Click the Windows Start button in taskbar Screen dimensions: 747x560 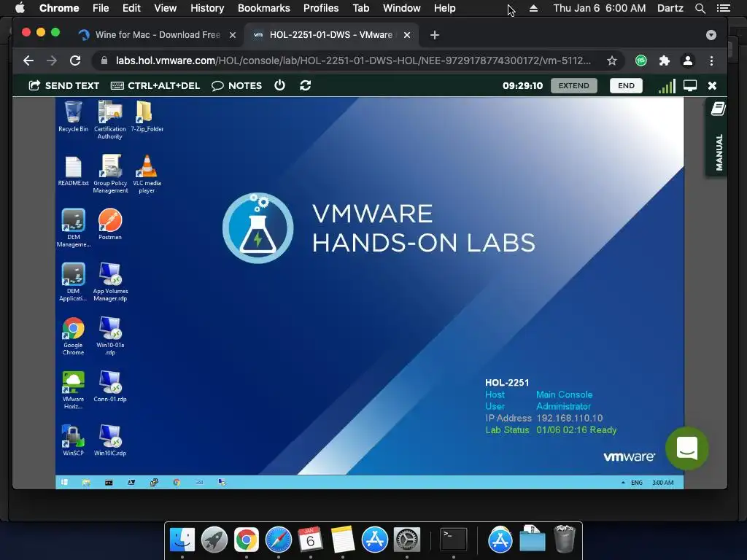64,483
